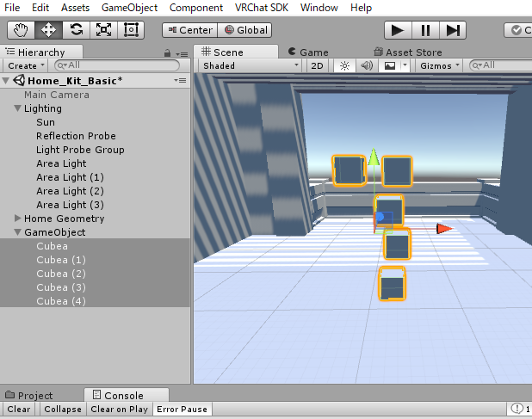Image resolution: width=532 pixels, height=419 pixels.
Task: Toggle console Collapse option
Action: 63,410
